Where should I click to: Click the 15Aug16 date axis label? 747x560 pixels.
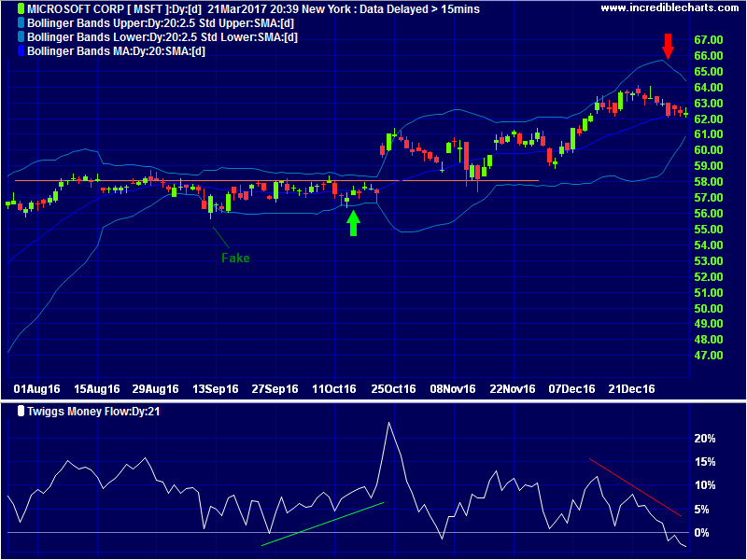(97, 389)
